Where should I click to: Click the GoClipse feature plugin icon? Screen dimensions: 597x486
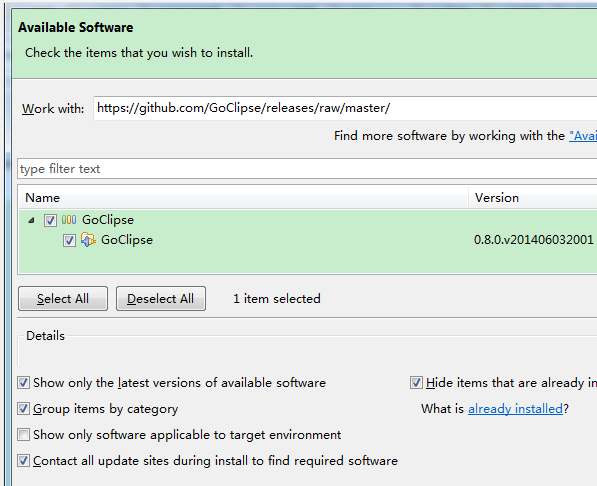pyautogui.click(x=88, y=240)
